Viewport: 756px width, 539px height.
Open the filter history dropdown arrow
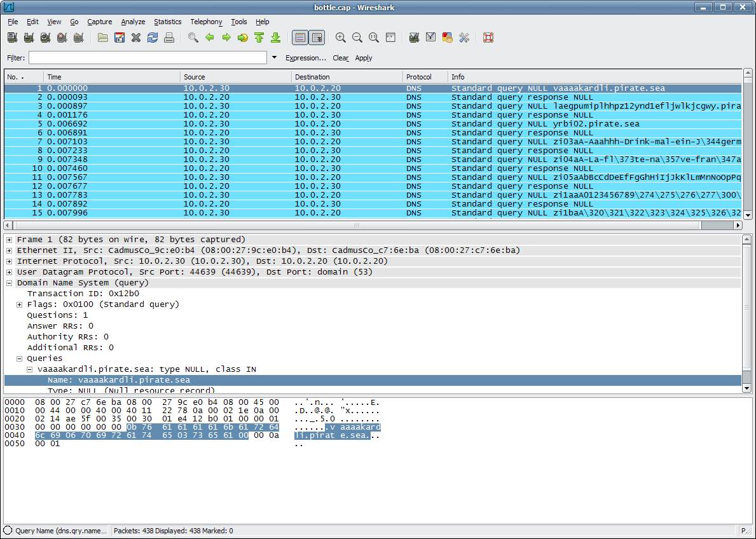[274, 58]
